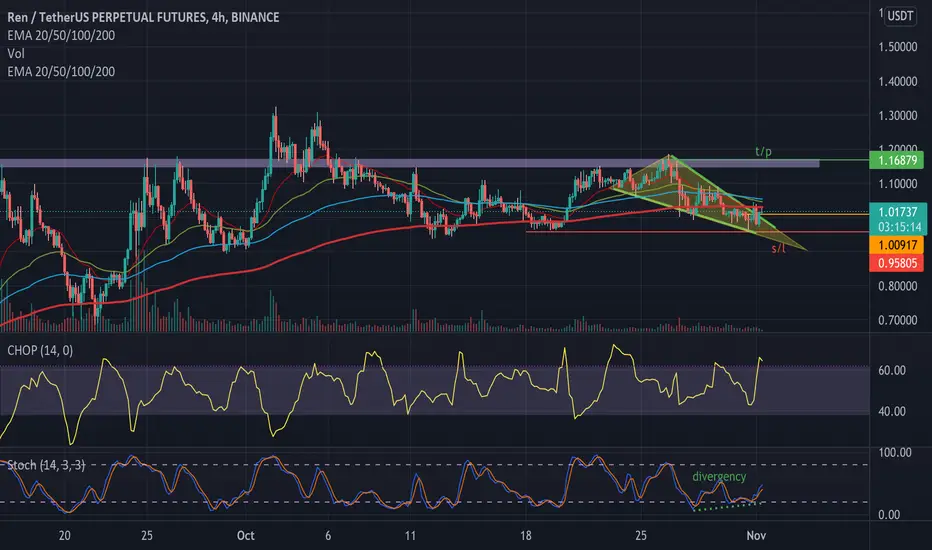This screenshot has height=550, width=932.
Task: Select the s/l text annotation
Action: [x=779, y=248]
